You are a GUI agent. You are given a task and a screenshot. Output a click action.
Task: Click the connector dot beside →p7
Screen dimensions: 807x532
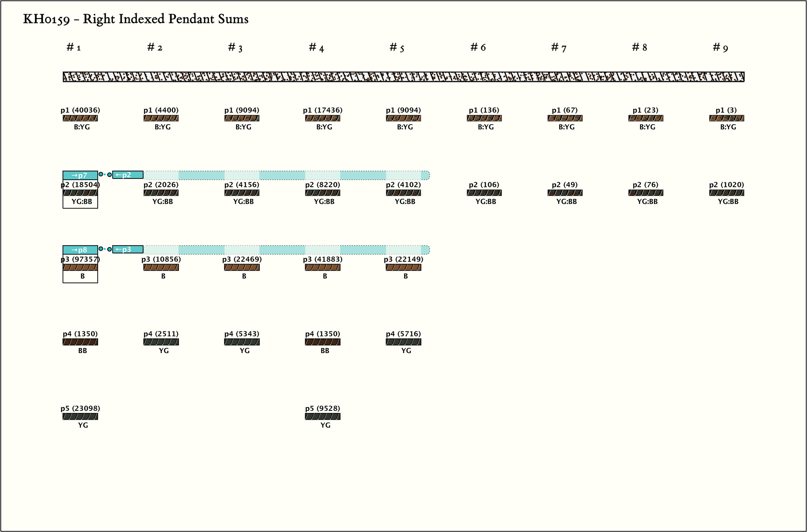point(101,174)
